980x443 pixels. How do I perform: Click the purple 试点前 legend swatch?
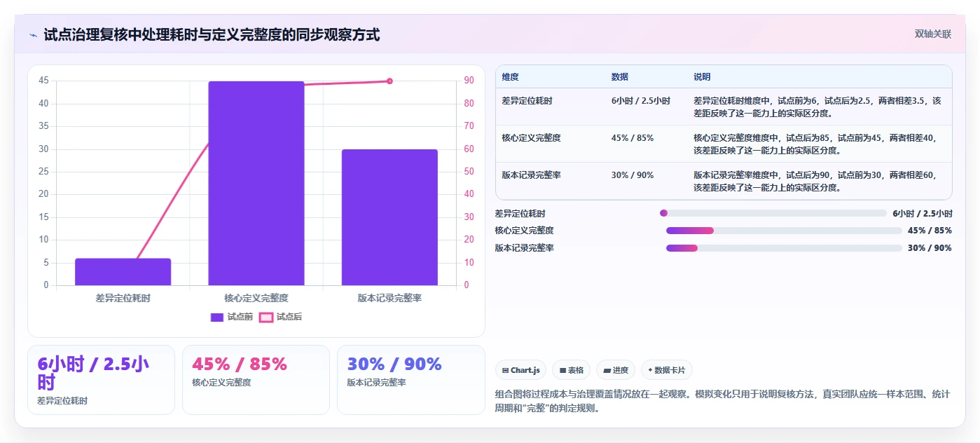click(x=217, y=318)
